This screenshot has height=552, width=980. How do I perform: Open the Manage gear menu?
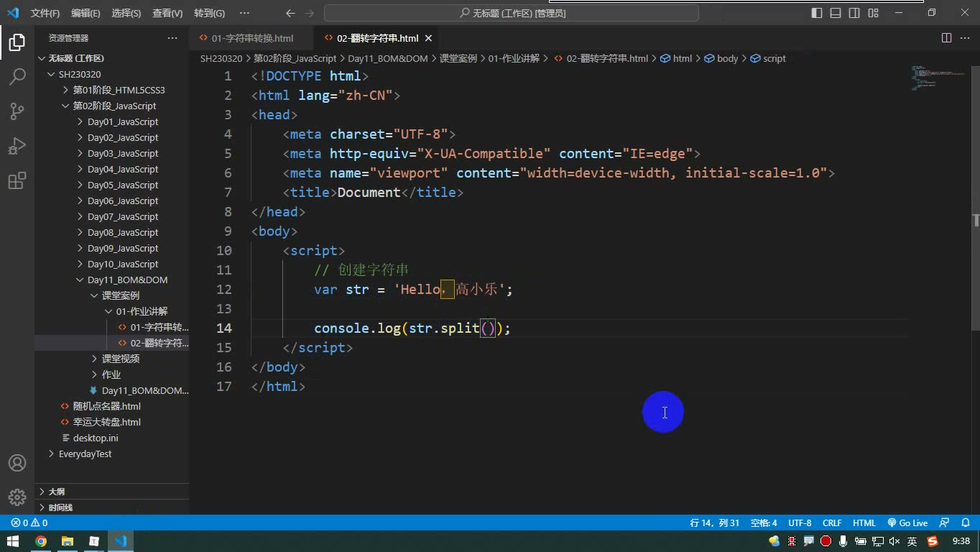pos(17,497)
